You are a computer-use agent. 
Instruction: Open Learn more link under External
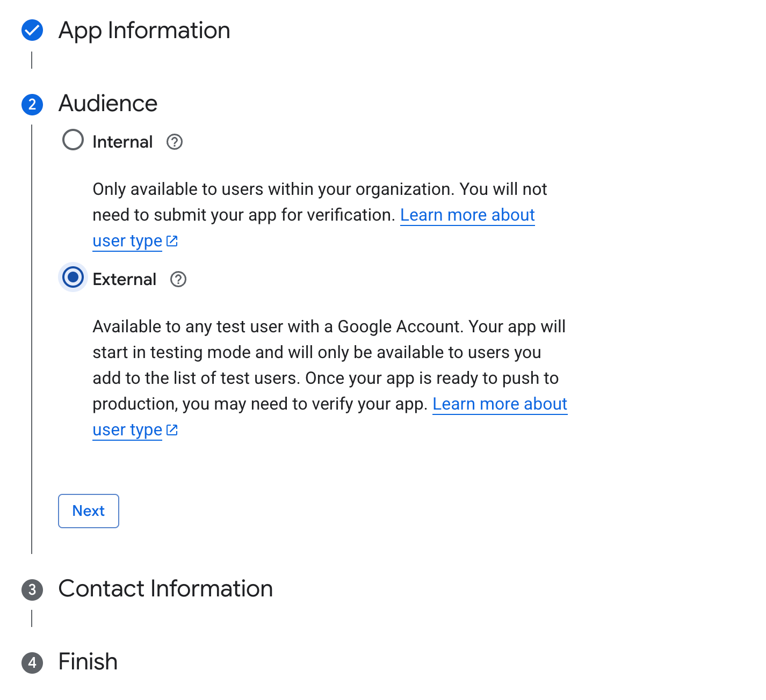[500, 404]
